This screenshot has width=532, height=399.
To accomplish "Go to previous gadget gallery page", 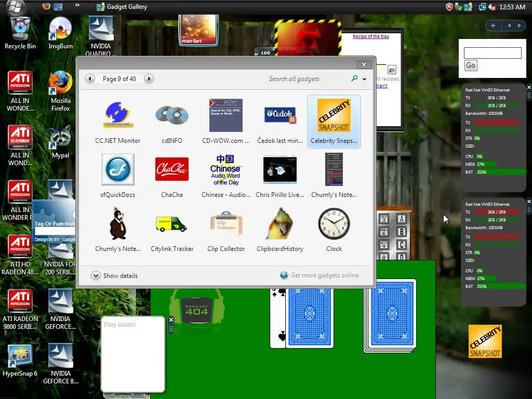I will (90, 79).
